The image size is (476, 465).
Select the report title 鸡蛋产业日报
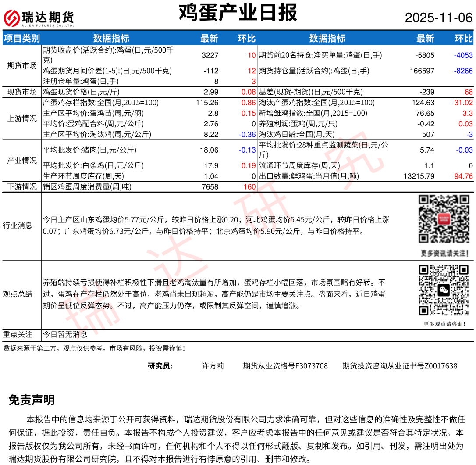[238, 13]
